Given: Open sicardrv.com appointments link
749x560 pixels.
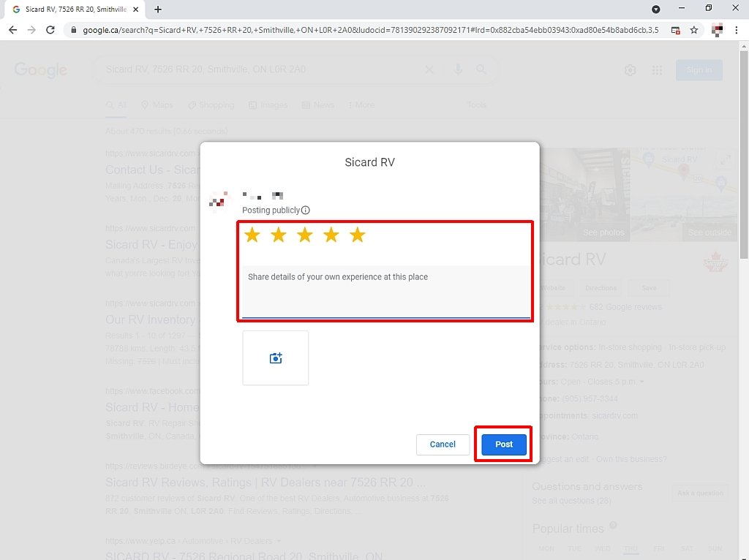Looking at the screenshot, I should pyautogui.click(x=614, y=416).
